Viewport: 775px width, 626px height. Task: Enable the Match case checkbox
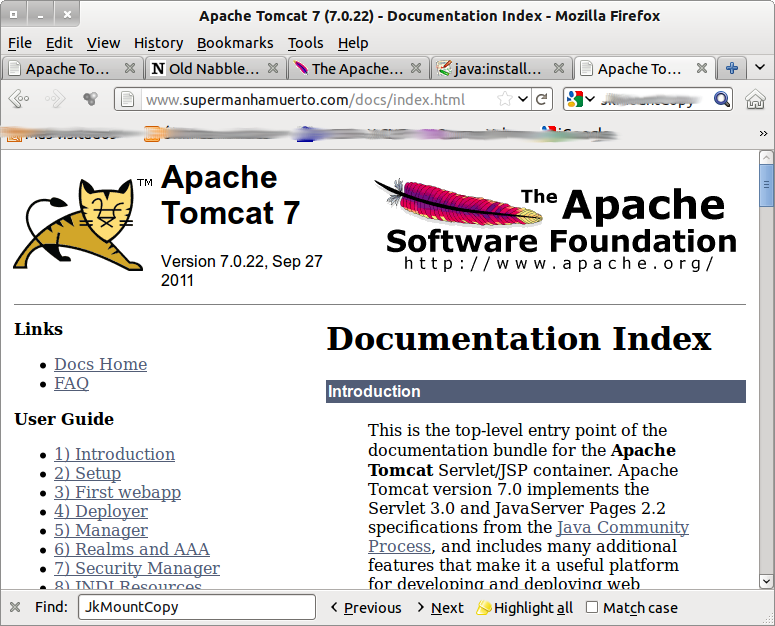pyautogui.click(x=592, y=607)
